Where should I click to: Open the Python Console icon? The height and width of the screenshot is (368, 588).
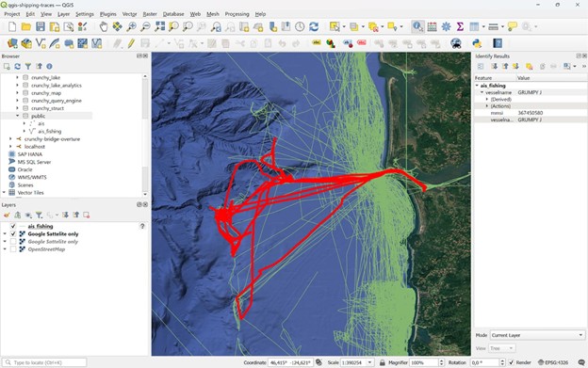click(477, 43)
